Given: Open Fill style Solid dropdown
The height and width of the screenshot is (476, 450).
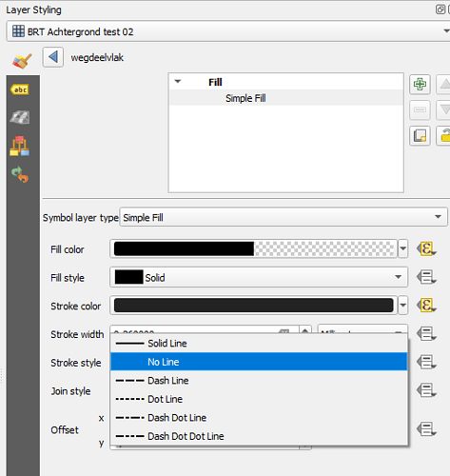Looking at the screenshot, I should (x=259, y=277).
